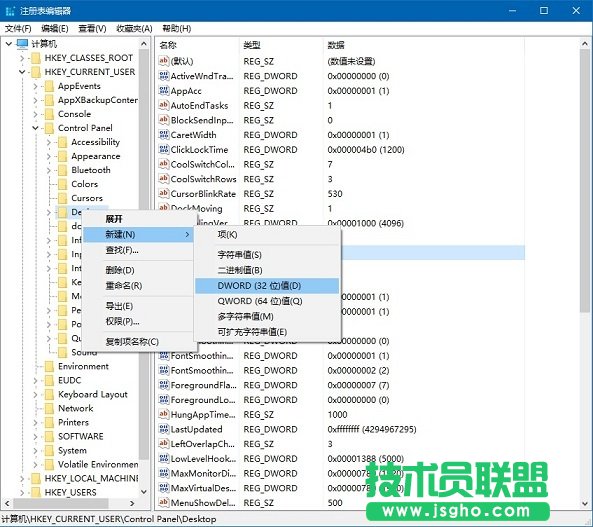Click the DWORD icon of ActiveWndTrackTimeout value
Viewport: 593px width, 527px height.
[163, 76]
